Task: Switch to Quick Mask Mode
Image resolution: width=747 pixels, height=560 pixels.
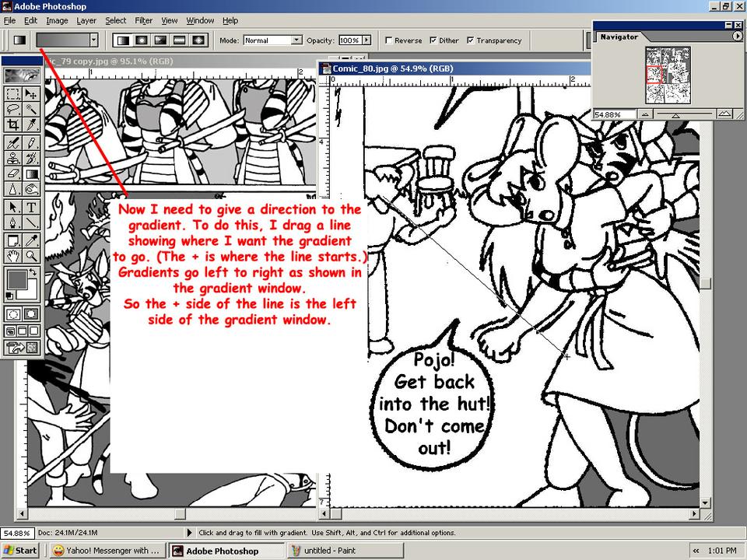Action: point(31,314)
